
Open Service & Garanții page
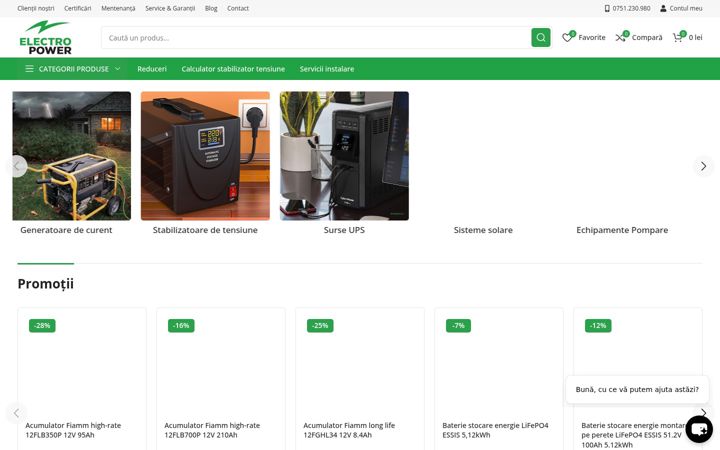click(170, 8)
